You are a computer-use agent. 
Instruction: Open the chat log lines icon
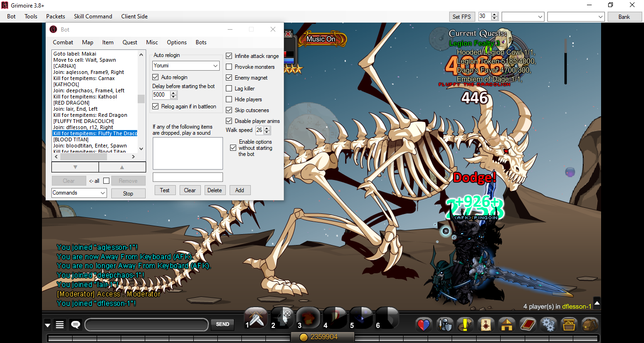pos(60,324)
